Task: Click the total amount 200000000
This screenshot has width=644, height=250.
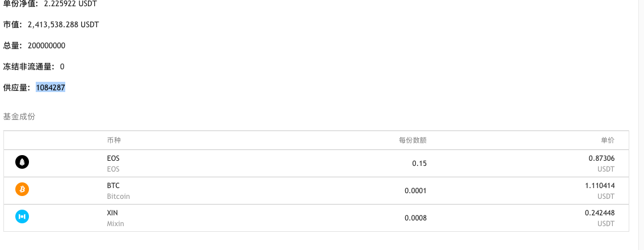Action: (47, 45)
